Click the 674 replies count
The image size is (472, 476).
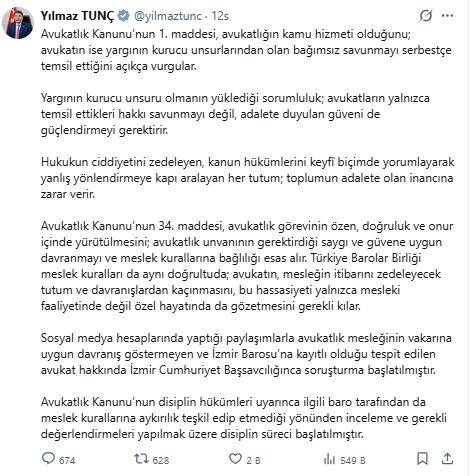point(67,460)
